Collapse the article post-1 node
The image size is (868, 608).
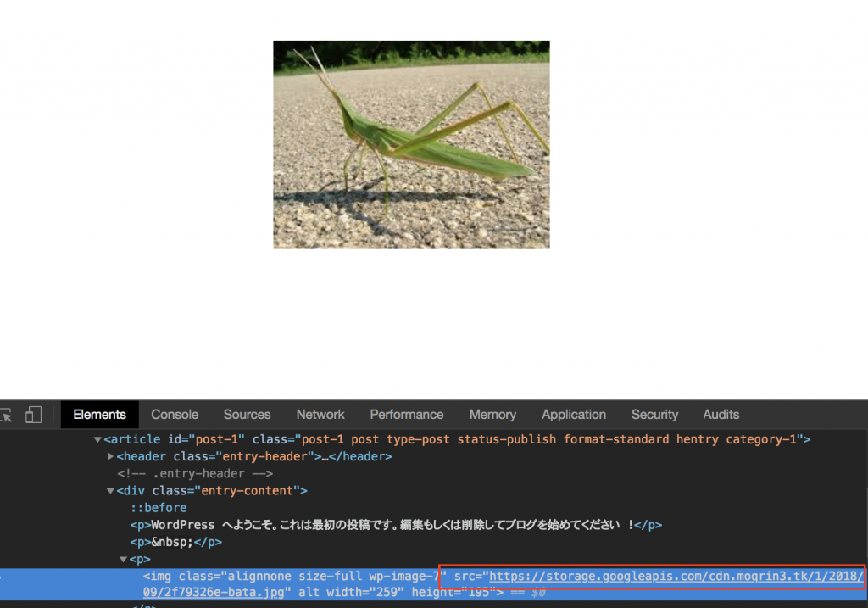tap(97, 439)
